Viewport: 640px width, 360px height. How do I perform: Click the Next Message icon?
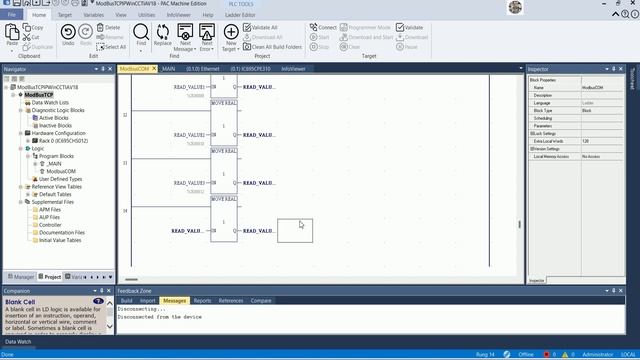point(185,31)
